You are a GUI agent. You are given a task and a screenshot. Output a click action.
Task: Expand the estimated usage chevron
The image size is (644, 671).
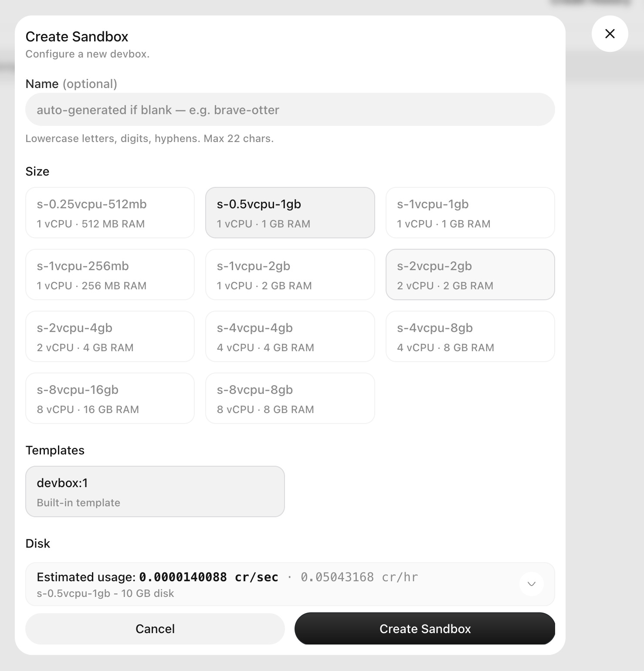pos(532,584)
